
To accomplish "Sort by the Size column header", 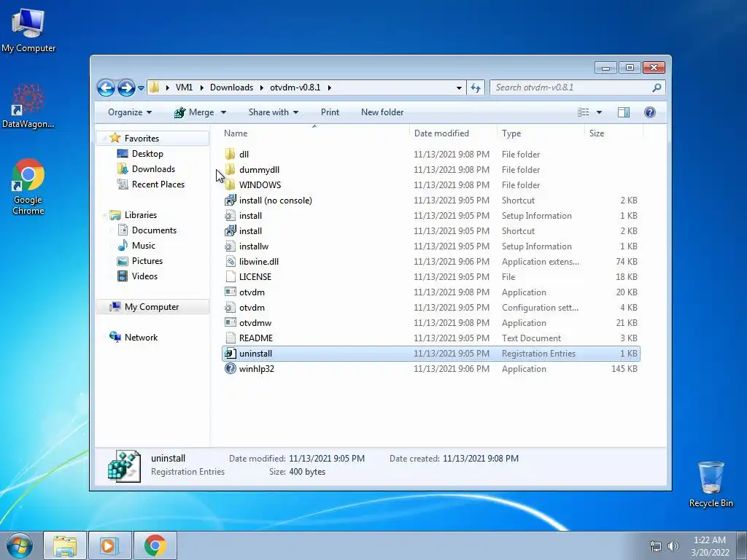I will (614, 133).
